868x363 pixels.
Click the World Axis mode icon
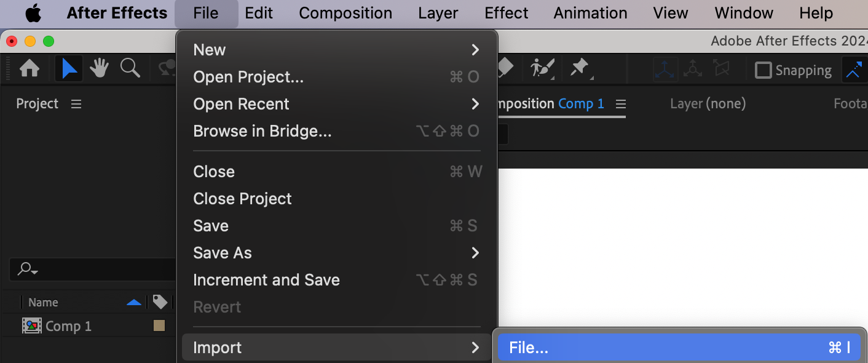693,69
